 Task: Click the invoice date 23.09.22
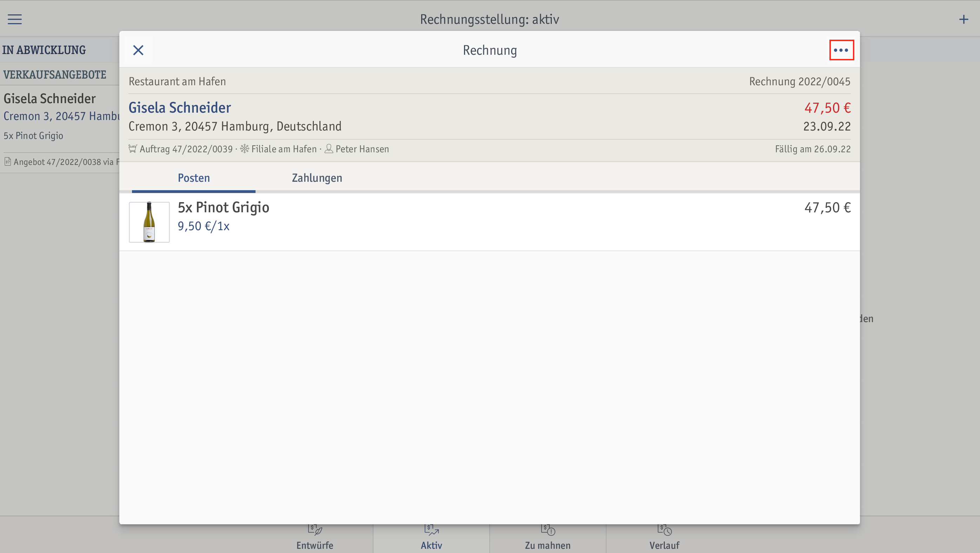pyautogui.click(x=827, y=126)
